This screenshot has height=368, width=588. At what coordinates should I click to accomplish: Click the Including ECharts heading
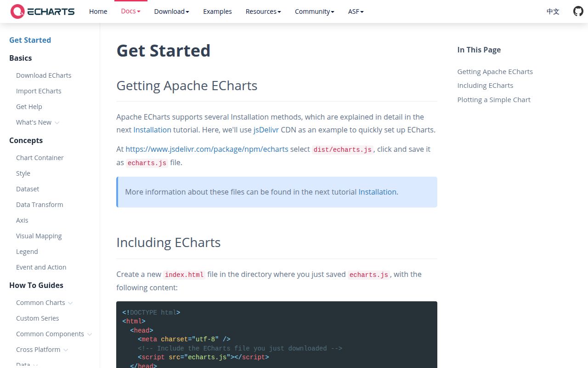click(169, 242)
